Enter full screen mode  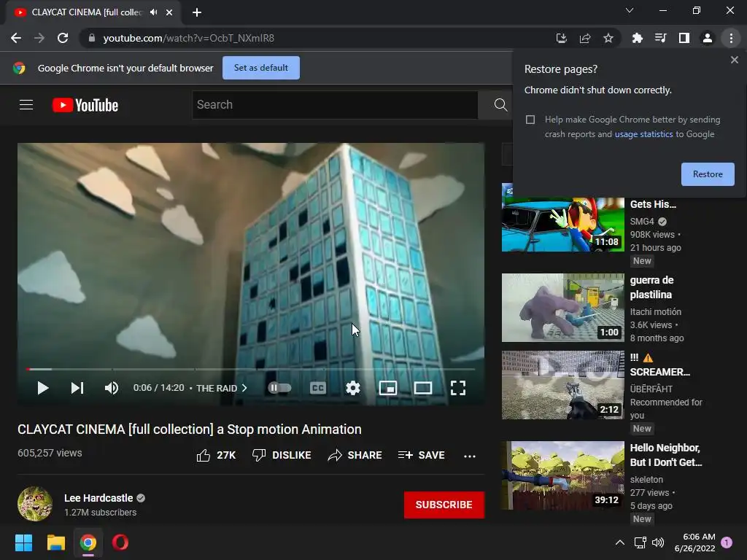[x=458, y=388]
